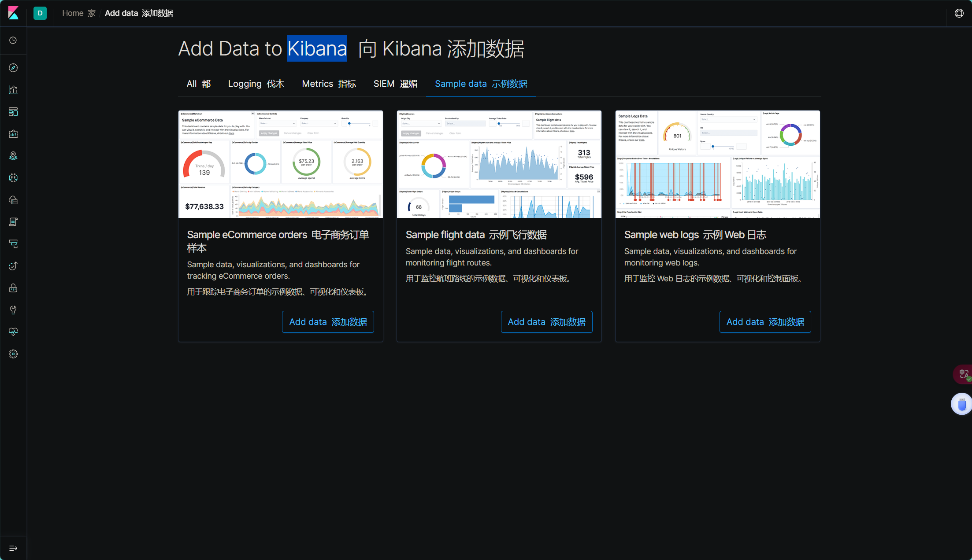The height and width of the screenshot is (560, 972).
Task: Open the Discover compass icon
Action: pyautogui.click(x=13, y=68)
